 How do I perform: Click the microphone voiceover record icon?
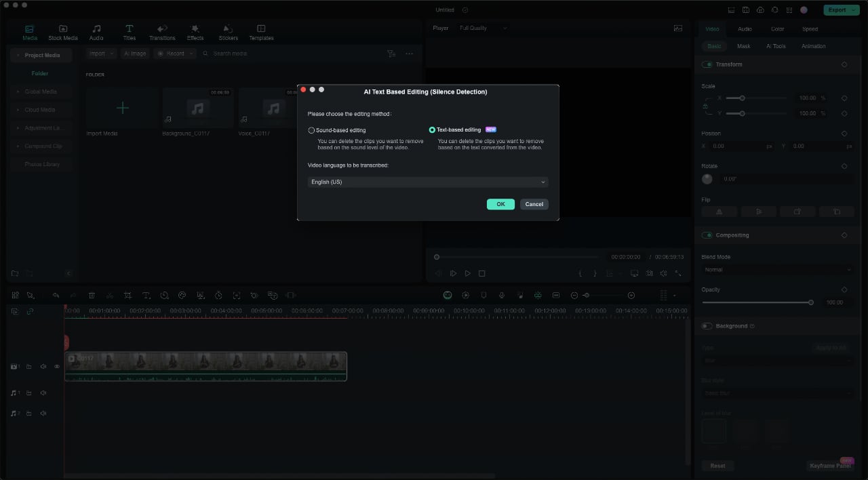click(x=502, y=296)
